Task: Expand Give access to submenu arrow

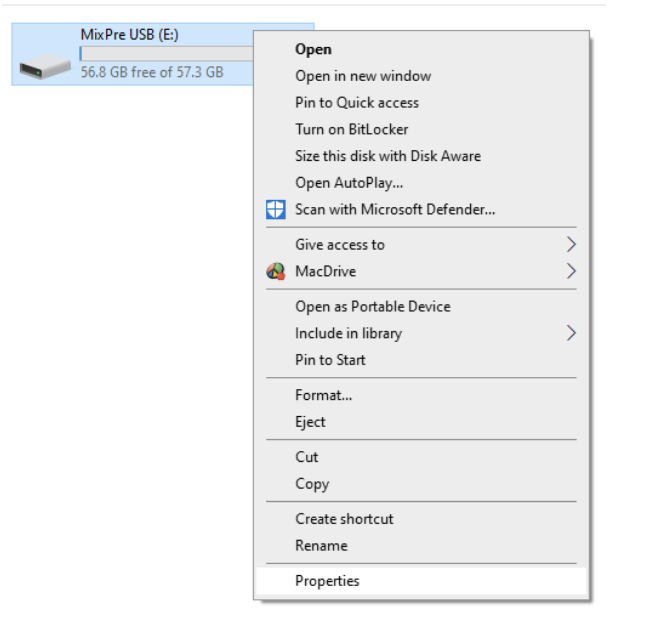Action: click(x=571, y=245)
